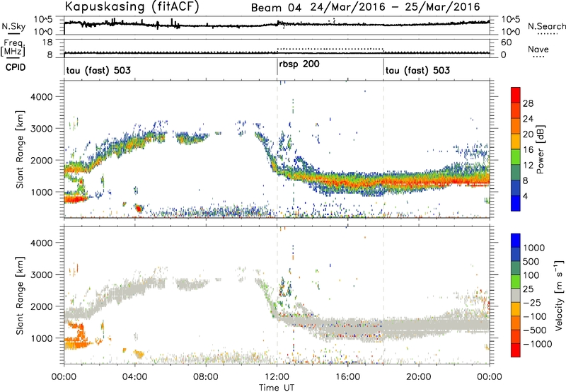Click the "16:00" time axis label
The width and height of the screenshot is (566, 392).
click(x=347, y=377)
